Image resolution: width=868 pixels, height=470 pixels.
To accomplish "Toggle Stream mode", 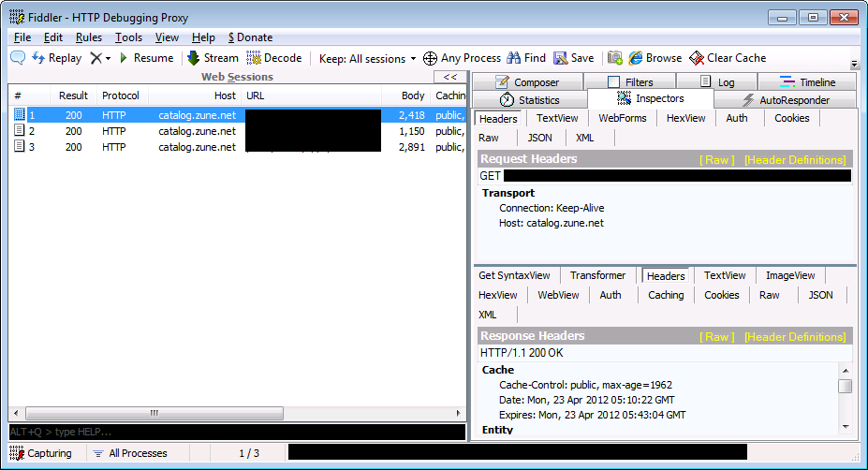I will click(213, 57).
